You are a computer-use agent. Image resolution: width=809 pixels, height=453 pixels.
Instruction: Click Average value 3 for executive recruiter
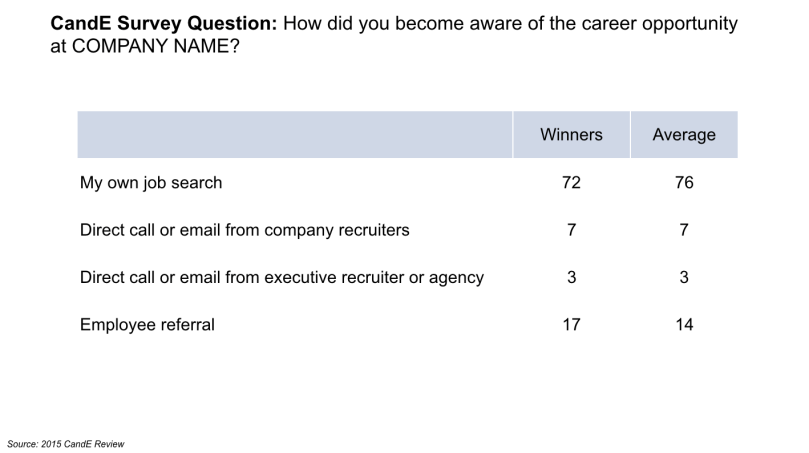pyautogui.click(x=684, y=278)
